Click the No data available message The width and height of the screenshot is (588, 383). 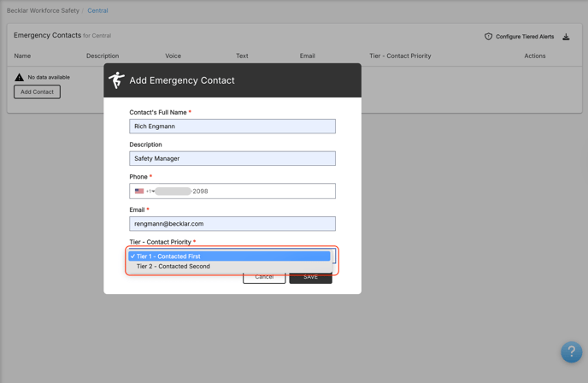49,77
